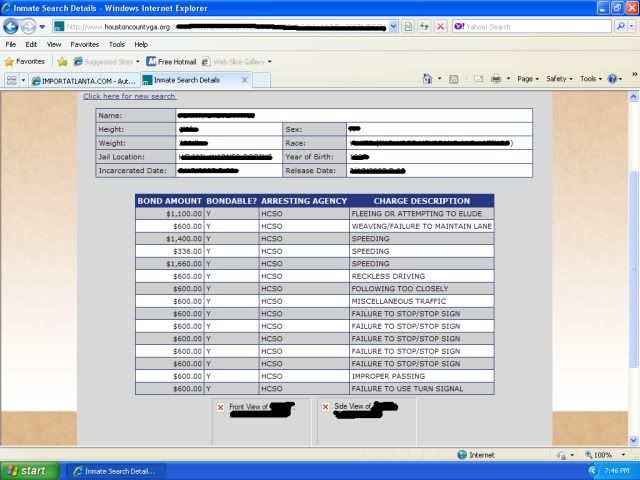
Task: Click the Windows Start button
Action: tap(27, 470)
